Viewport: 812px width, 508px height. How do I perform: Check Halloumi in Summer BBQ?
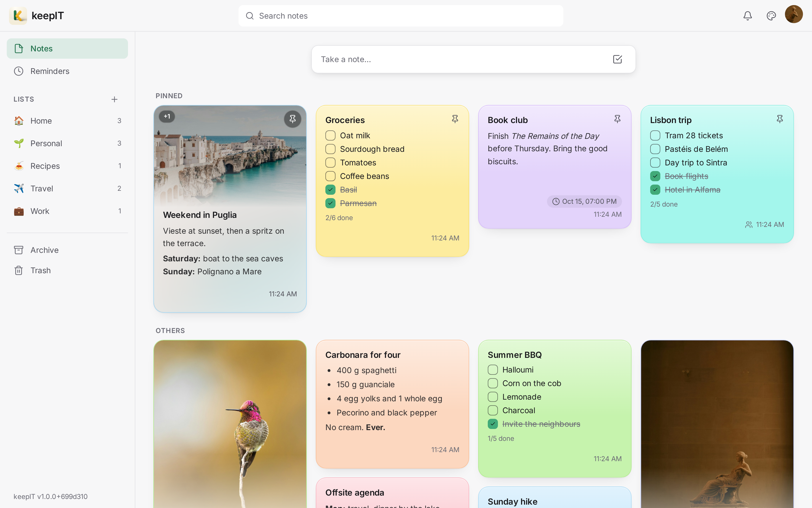[x=493, y=370]
